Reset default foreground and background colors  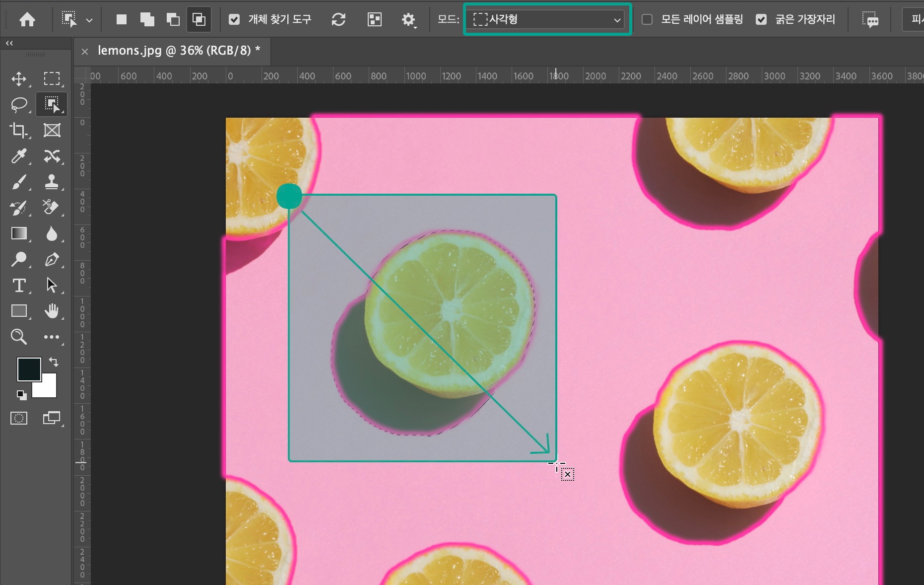click(x=21, y=395)
